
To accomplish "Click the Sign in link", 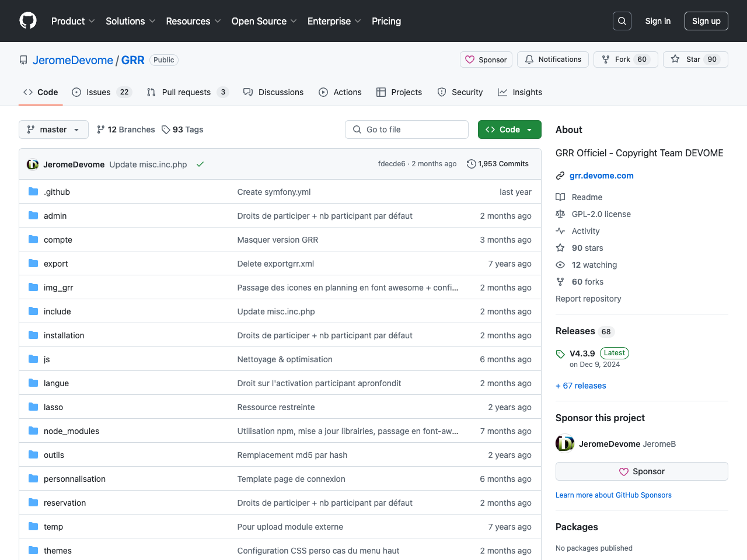I will (x=658, y=21).
